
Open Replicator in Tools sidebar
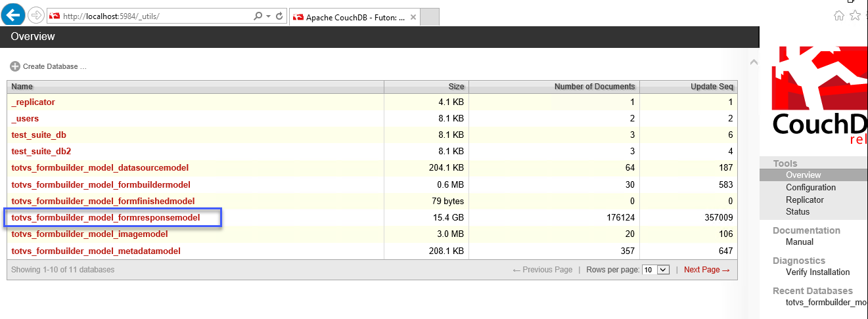point(804,200)
